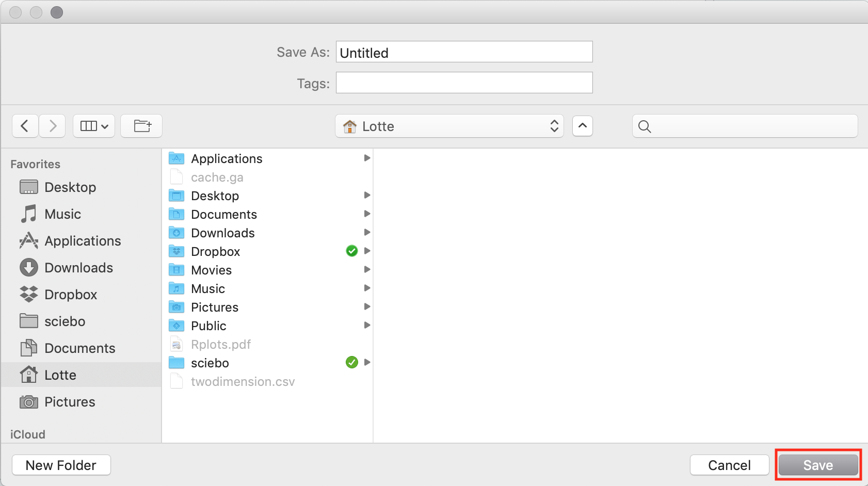Create folder using toolbar folder icon
Screen dimensions: 868x486
[x=141, y=126]
